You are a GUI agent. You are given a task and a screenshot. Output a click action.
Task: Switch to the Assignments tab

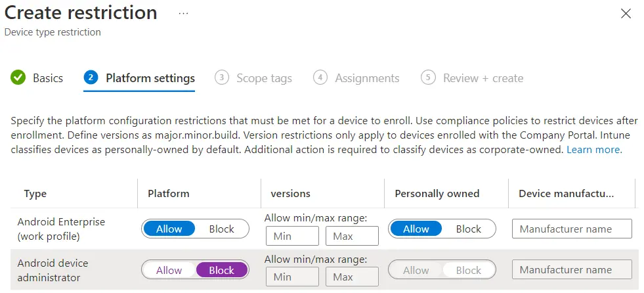[367, 78]
